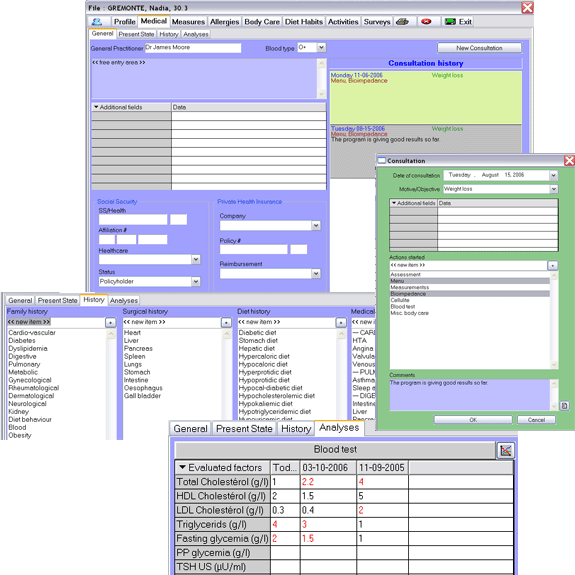575x575 pixels.
Task: Open the Blood type dropdown
Action: click(x=321, y=47)
